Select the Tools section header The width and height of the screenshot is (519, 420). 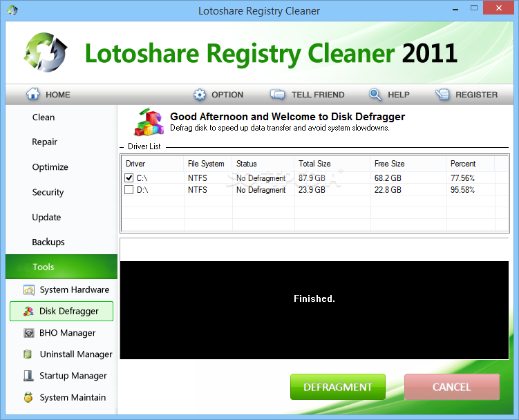click(62, 267)
